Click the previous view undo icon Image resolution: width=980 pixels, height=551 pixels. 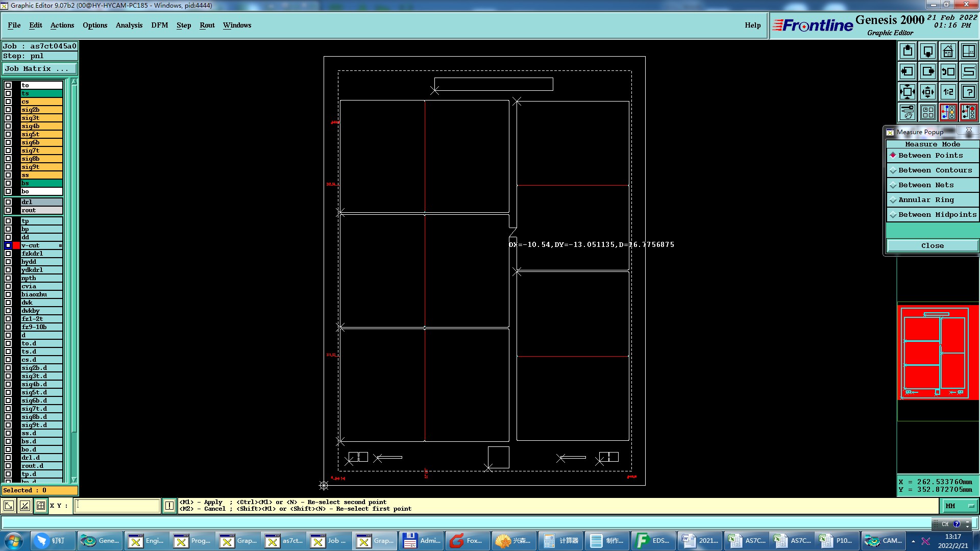[948, 71]
